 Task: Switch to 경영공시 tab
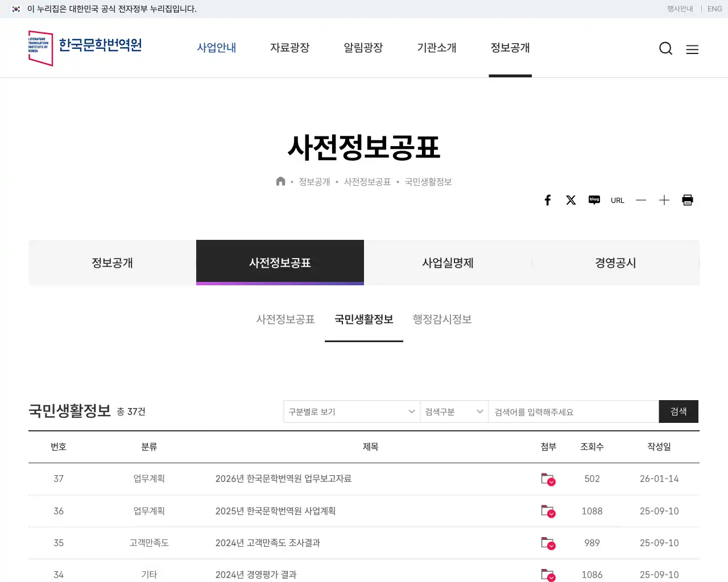coord(615,263)
